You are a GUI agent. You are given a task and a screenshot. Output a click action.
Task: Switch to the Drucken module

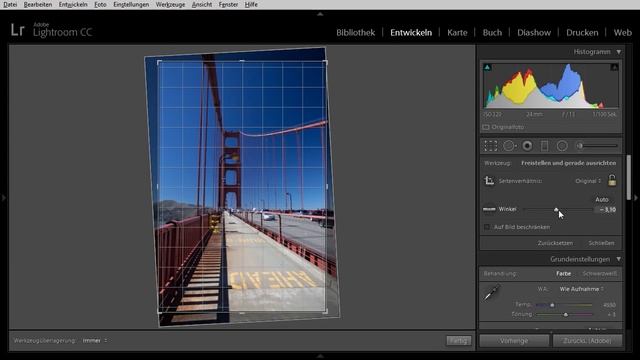582,33
